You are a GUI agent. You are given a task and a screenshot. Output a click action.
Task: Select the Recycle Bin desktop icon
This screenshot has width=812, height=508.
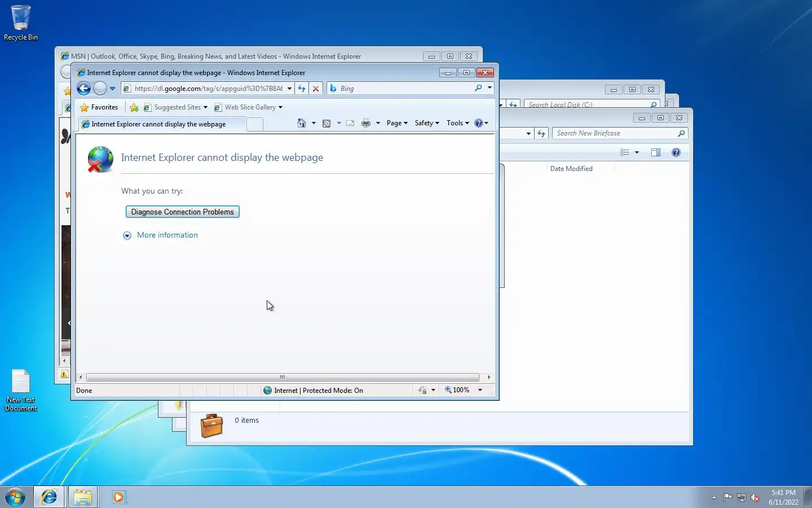pyautogui.click(x=21, y=23)
